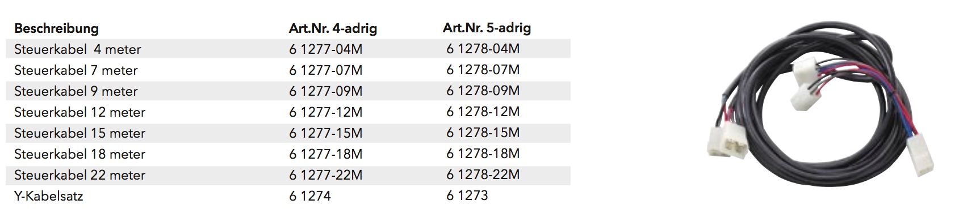Select article number 6 1278-07M
This screenshot has height=221, width=980.
click(x=483, y=70)
